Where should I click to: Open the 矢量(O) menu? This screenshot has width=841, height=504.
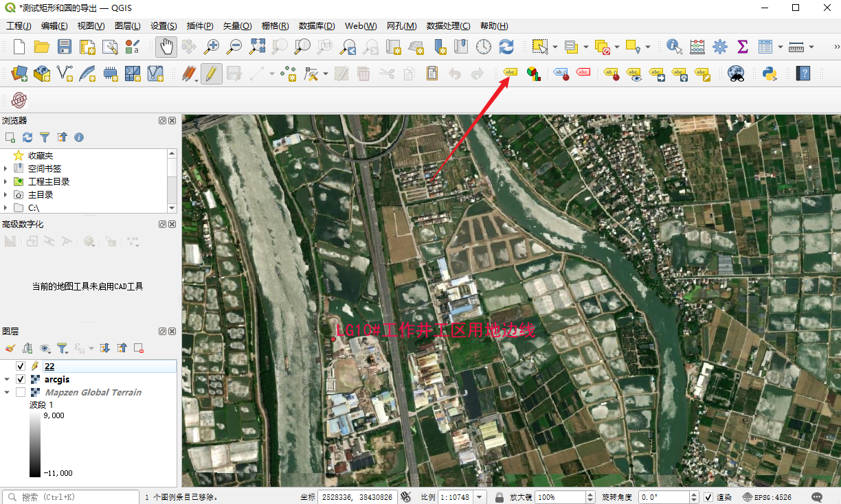(x=237, y=26)
